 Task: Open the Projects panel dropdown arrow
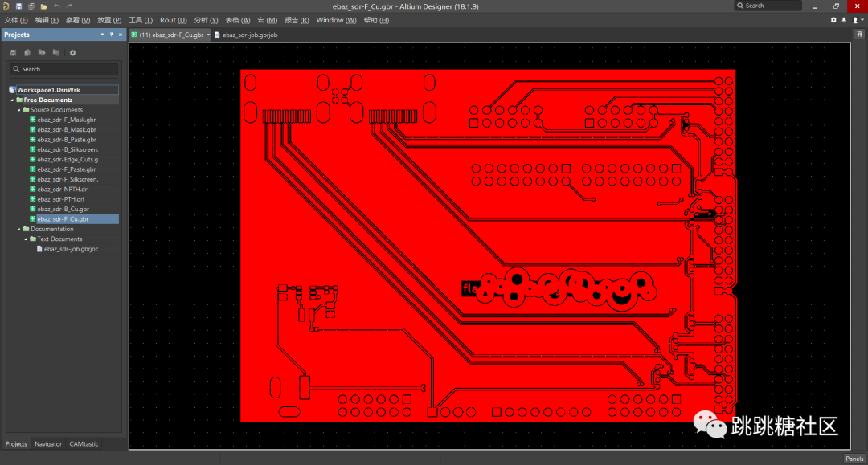pyautogui.click(x=102, y=35)
